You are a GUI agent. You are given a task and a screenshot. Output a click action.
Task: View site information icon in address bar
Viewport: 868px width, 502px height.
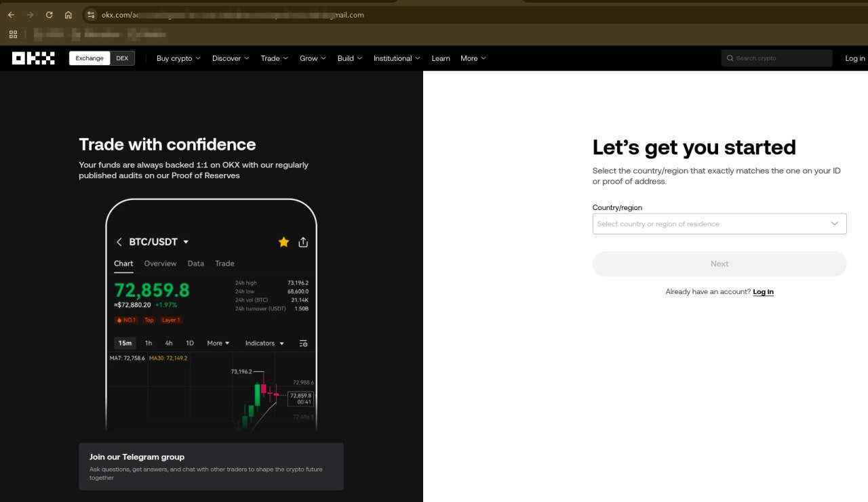point(92,15)
